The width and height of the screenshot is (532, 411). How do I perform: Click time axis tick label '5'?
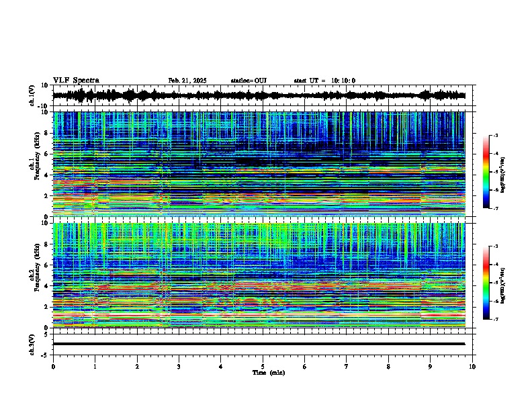click(x=263, y=367)
